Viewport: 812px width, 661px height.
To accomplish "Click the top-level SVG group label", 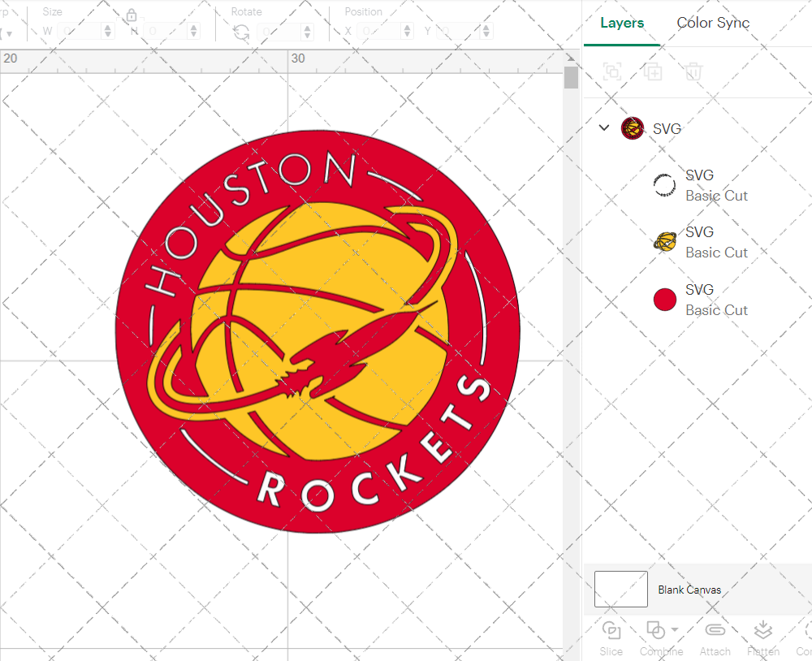I will (667, 128).
